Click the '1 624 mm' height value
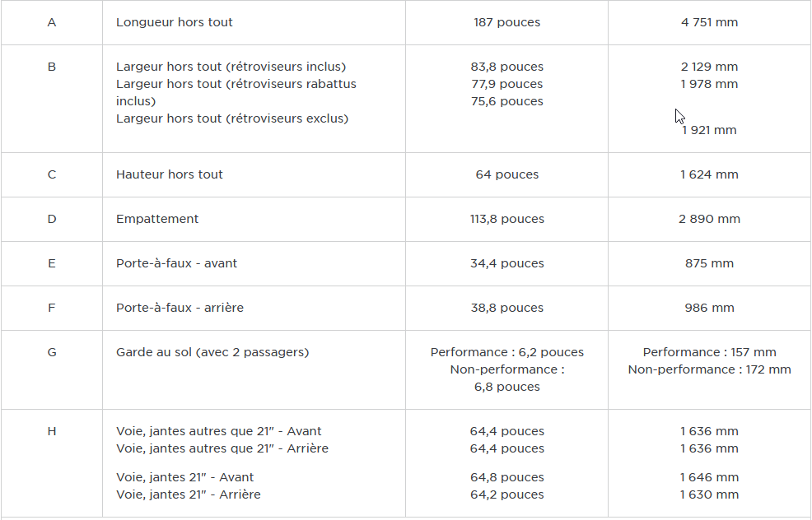This screenshot has width=812, height=520. point(709,174)
